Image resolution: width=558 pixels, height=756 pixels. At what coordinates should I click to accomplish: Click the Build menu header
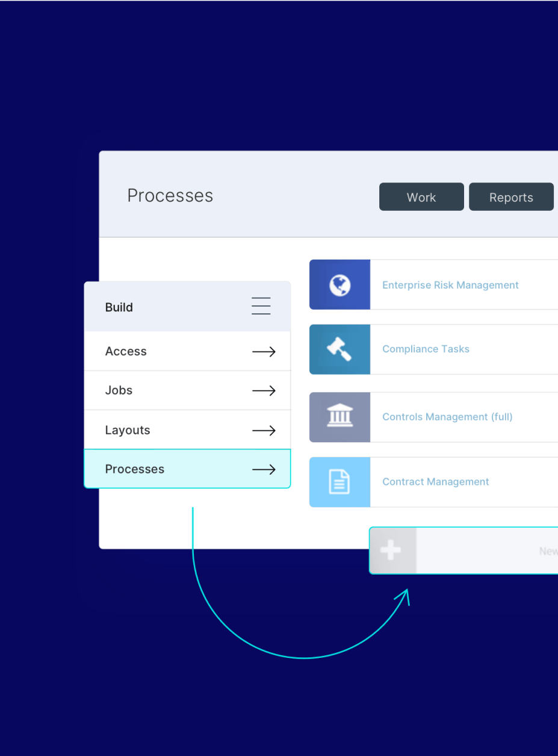click(187, 307)
